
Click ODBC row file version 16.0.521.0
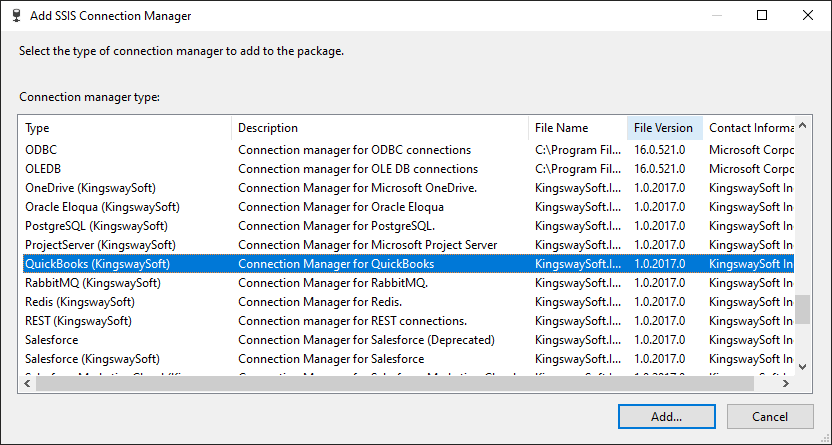pyautogui.click(x=660, y=150)
